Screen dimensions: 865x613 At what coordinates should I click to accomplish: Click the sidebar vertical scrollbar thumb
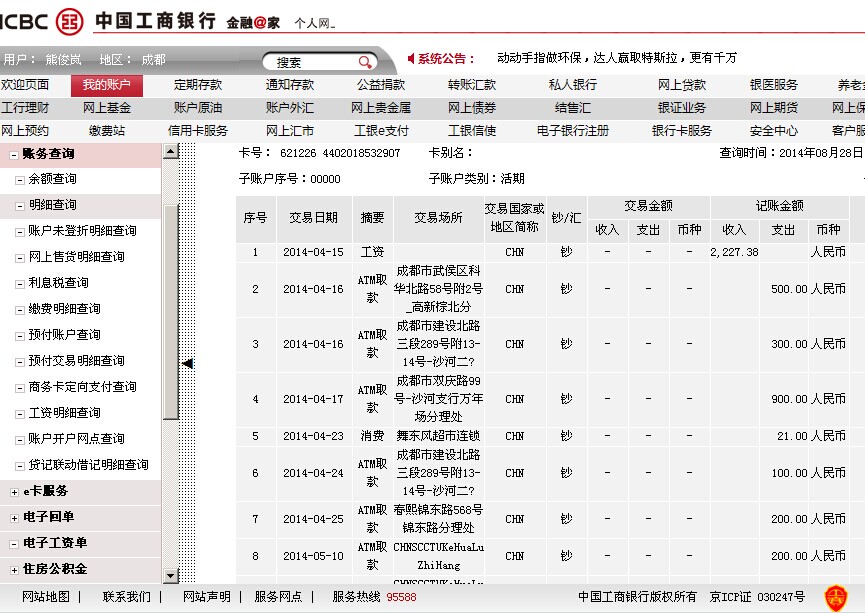pos(171,312)
